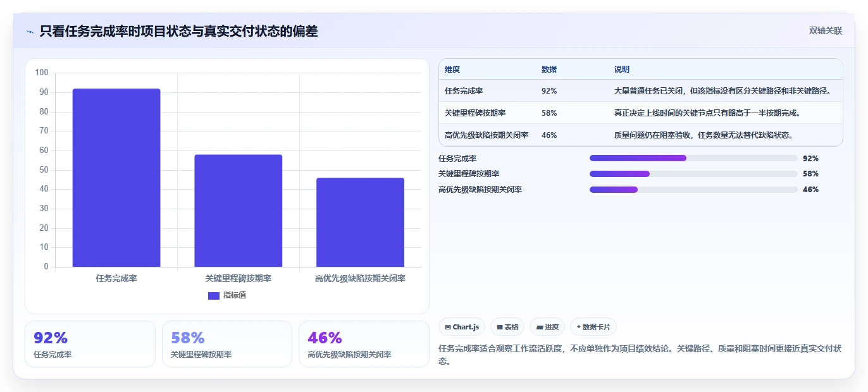Open the 58% 关键里程碑按期率 stat card

(x=227, y=344)
